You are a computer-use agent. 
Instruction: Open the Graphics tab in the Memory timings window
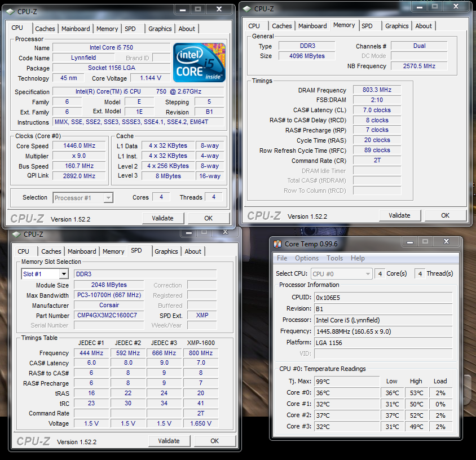coord(396,26)
